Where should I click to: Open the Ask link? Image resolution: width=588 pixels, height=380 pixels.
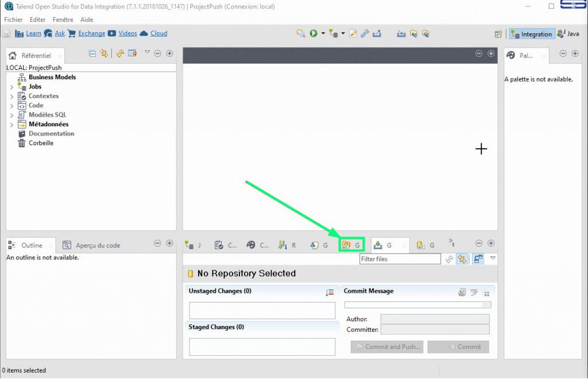point(60,33)
